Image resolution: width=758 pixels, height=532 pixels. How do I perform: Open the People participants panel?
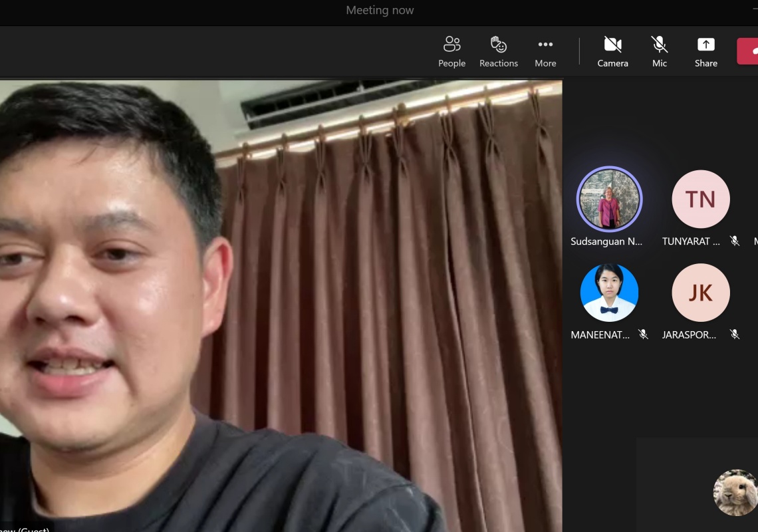coord(451,52)
